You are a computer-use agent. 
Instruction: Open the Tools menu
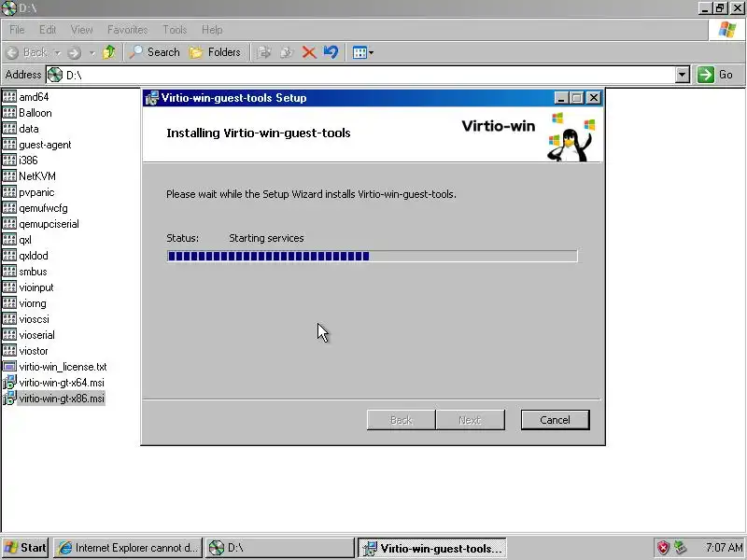(x=175, y=30)
